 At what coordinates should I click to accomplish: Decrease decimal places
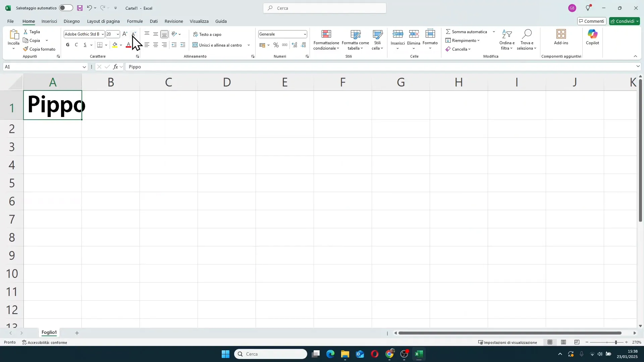tap(304, 45)
